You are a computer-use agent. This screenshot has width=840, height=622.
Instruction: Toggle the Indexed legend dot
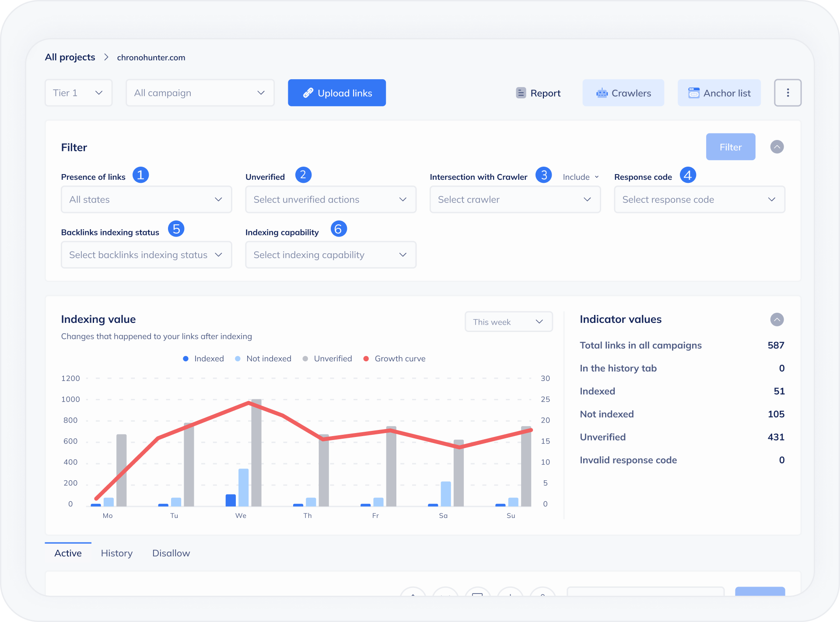(185, 359)
